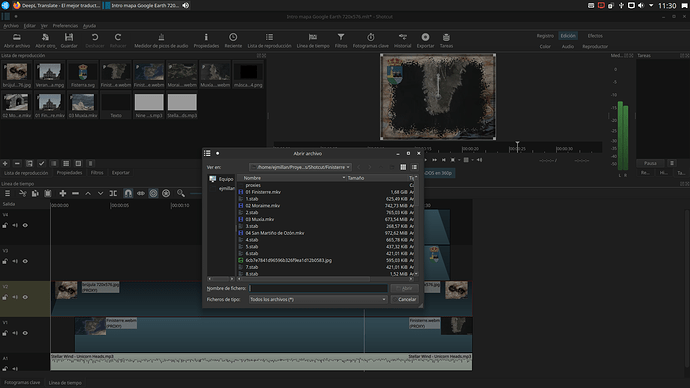This screenshot has width=690, height=388.
Task: Click Nombre de fichero input field
Action: pyautogui.click(x=318, y=288)
